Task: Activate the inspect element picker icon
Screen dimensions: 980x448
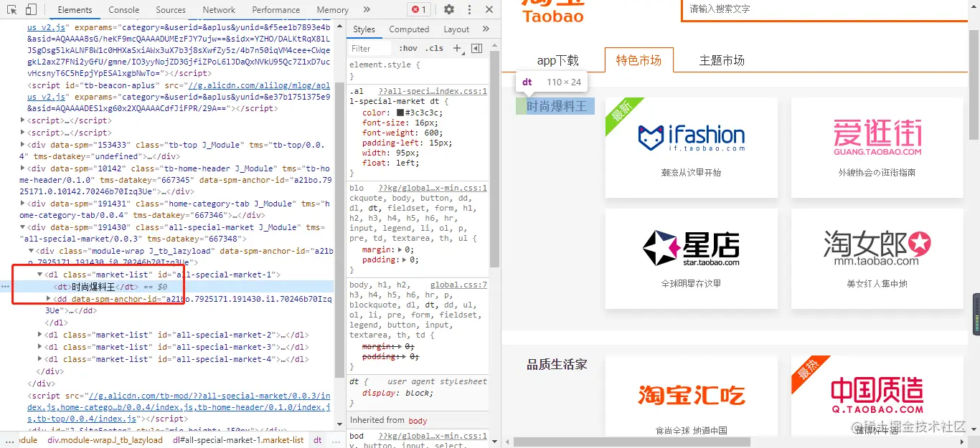Action: click(x=12, y=9)
